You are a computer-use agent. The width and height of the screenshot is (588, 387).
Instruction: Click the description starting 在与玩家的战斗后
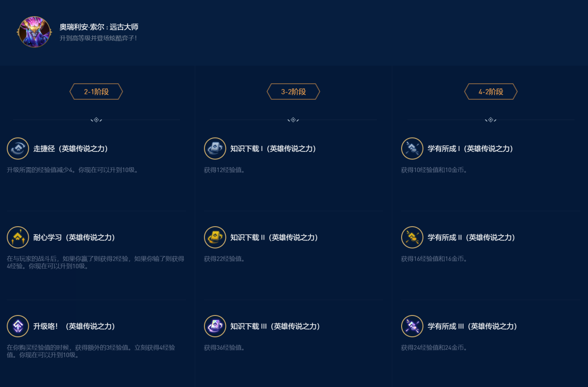(x=96, y=262)
